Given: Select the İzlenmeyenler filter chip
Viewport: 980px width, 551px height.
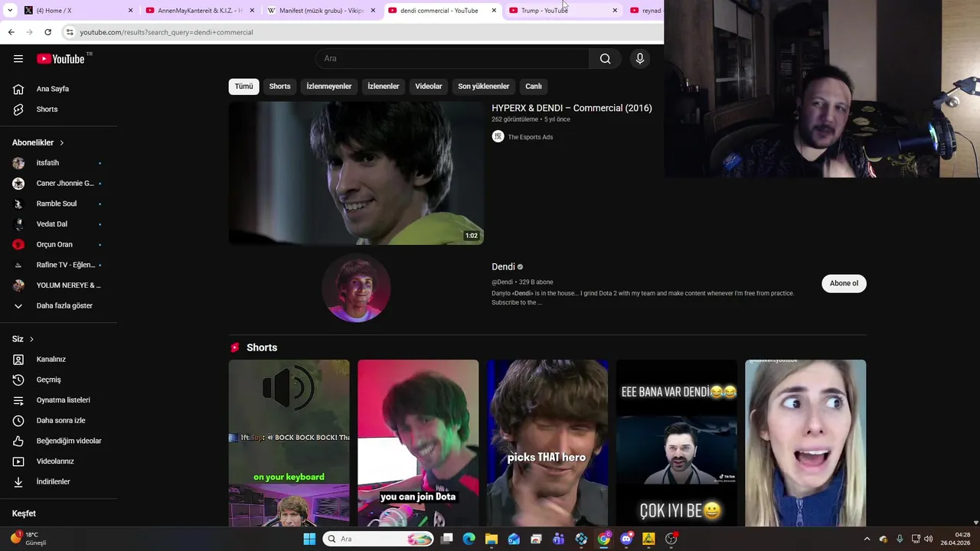Looking at the screenshot, I should coord(329,86).
